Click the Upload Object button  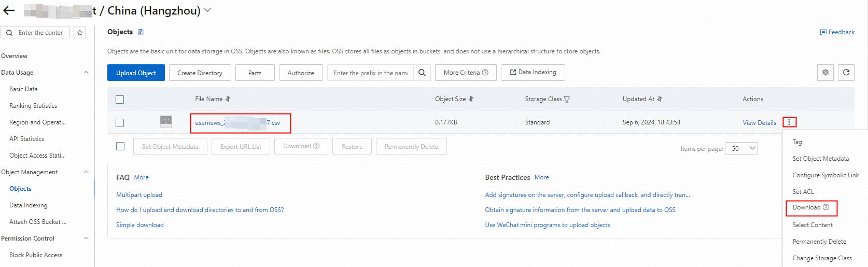[136, 73]
